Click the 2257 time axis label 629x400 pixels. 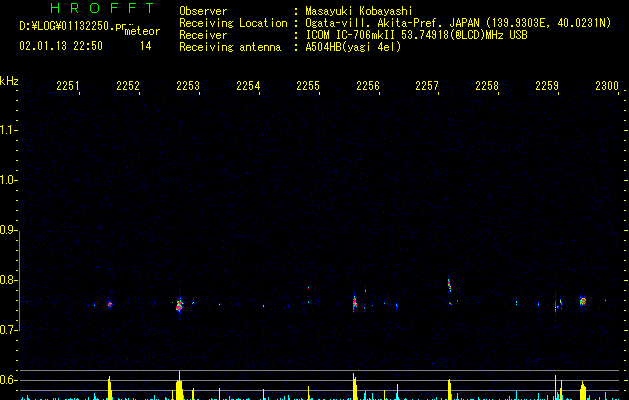point(427,85)
